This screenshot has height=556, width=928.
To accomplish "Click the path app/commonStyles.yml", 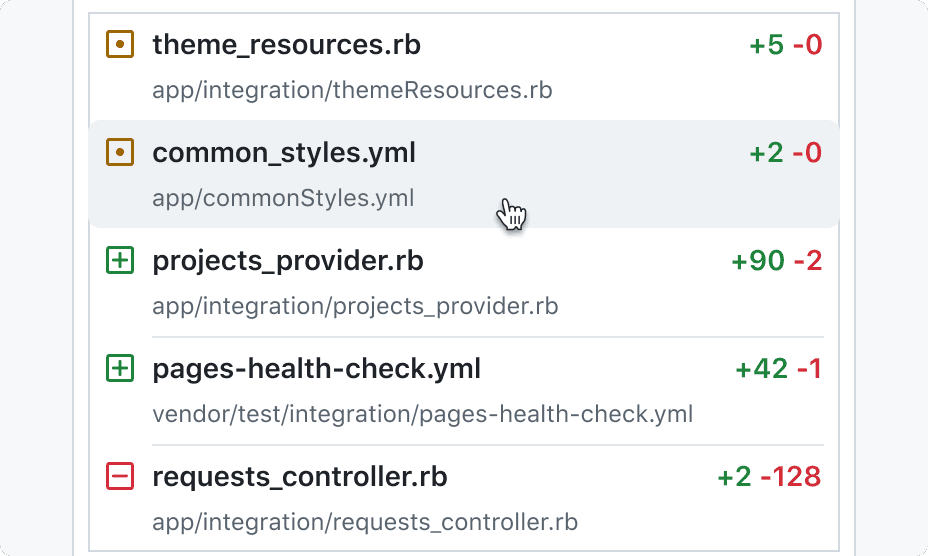I will pyautogui.click(x=283, y=198).
